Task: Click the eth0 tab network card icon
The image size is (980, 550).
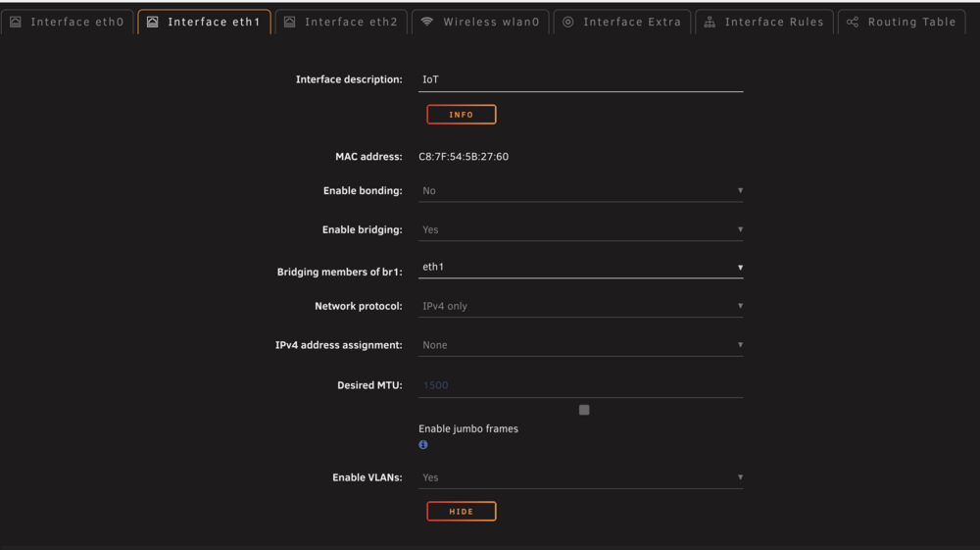Action: tap(16, 22)
